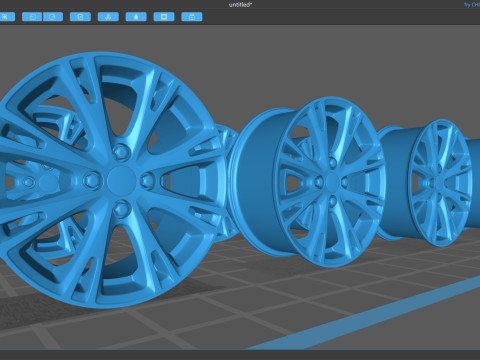Click the square frame icon toolbar button
480x360 pixels.
click(x=164, y=17)
